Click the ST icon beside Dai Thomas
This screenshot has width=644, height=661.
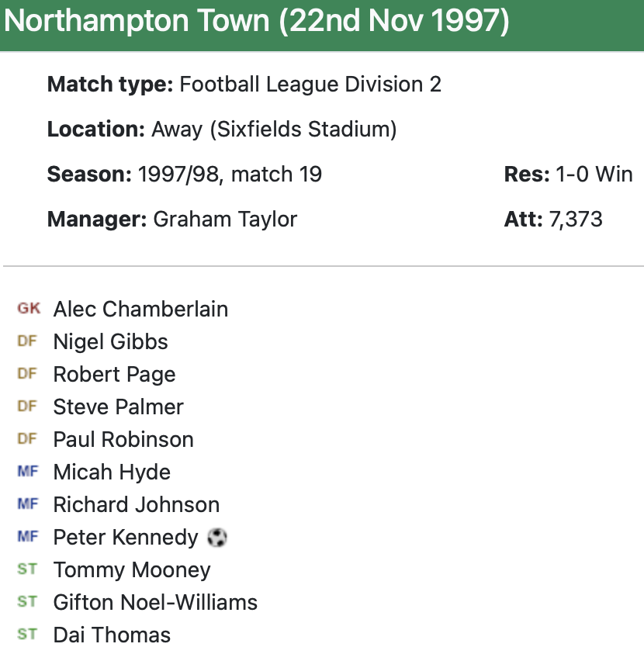27,635
